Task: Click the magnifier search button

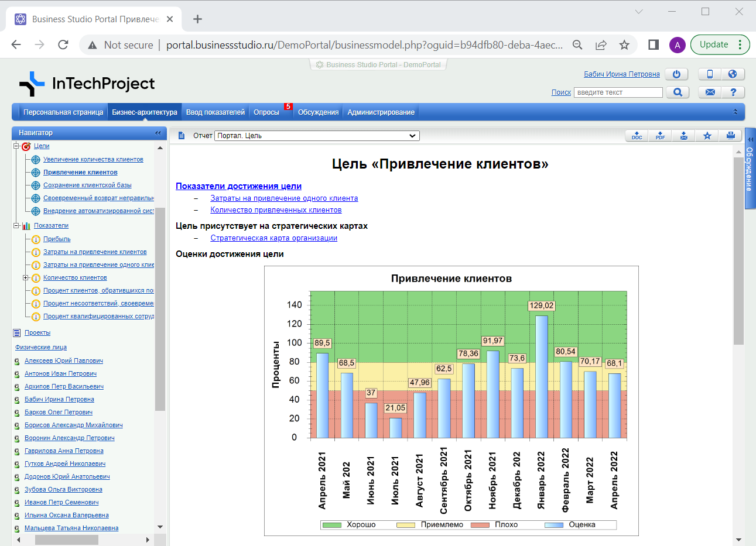Action: click(x=678, y=92)
